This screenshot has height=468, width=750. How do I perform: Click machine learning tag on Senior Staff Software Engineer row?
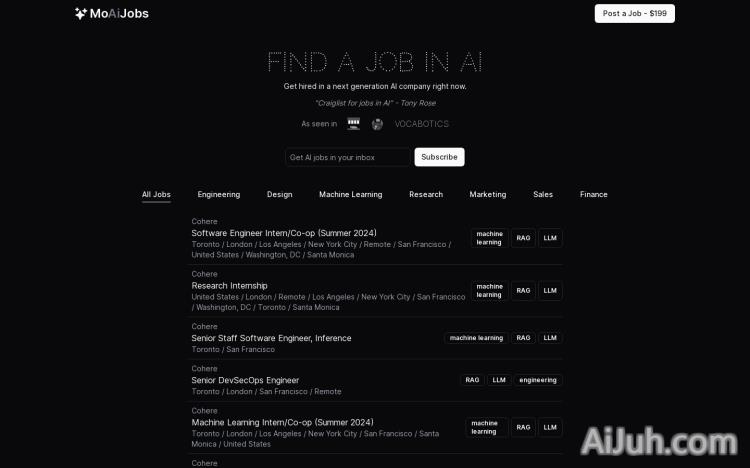[476, 338]
